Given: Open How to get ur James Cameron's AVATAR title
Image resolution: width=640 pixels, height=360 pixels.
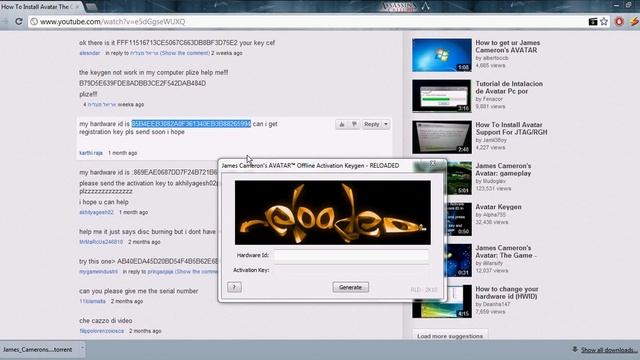Looking at the screenshot, I should coord(508,46).
